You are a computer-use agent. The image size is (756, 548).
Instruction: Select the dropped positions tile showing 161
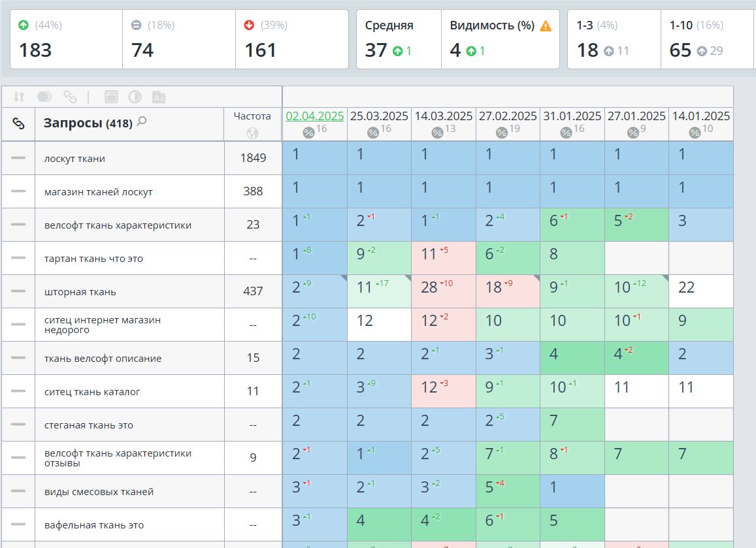click(291, 39)
